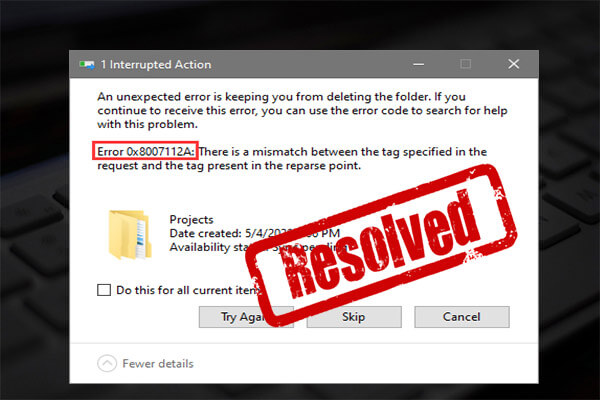
Task: Tick the Do this for all checkbox
Action: pos(104,290)
